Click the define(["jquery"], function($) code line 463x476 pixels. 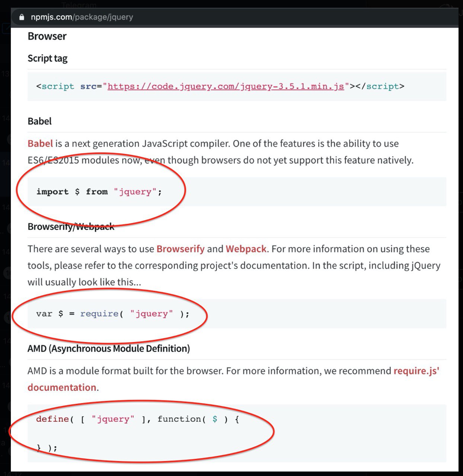[137, 419]
